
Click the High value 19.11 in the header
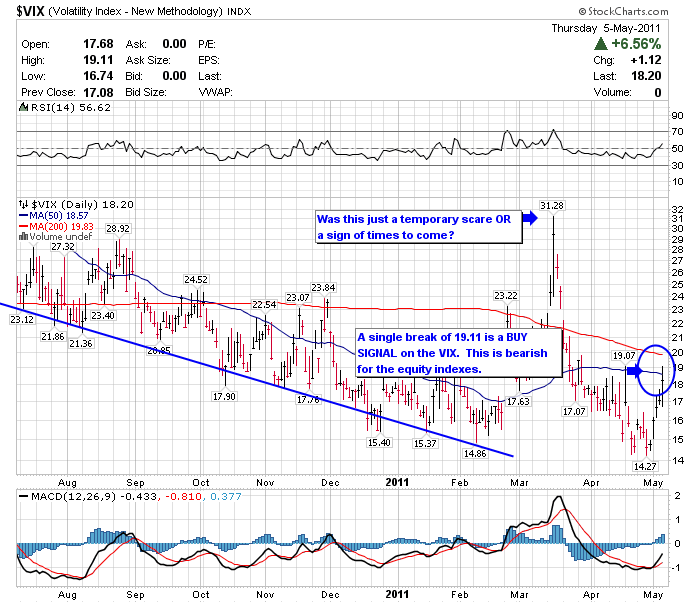(98, 60)
